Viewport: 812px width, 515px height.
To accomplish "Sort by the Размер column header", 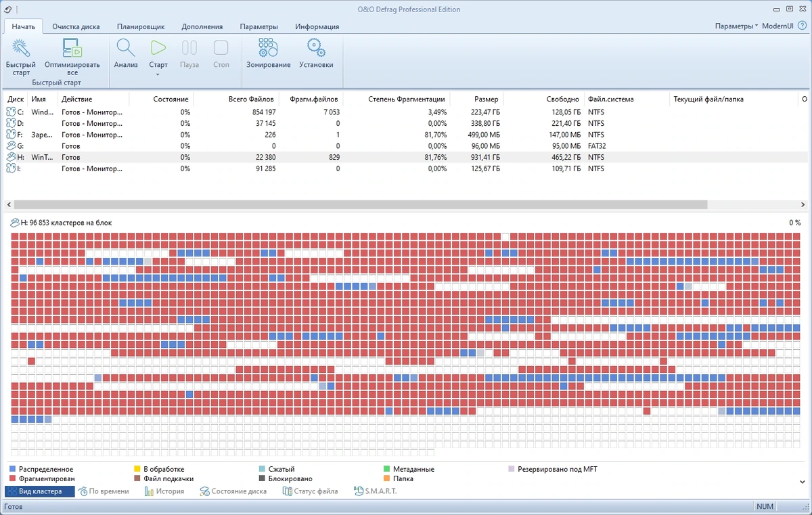I will coord(486,99).
